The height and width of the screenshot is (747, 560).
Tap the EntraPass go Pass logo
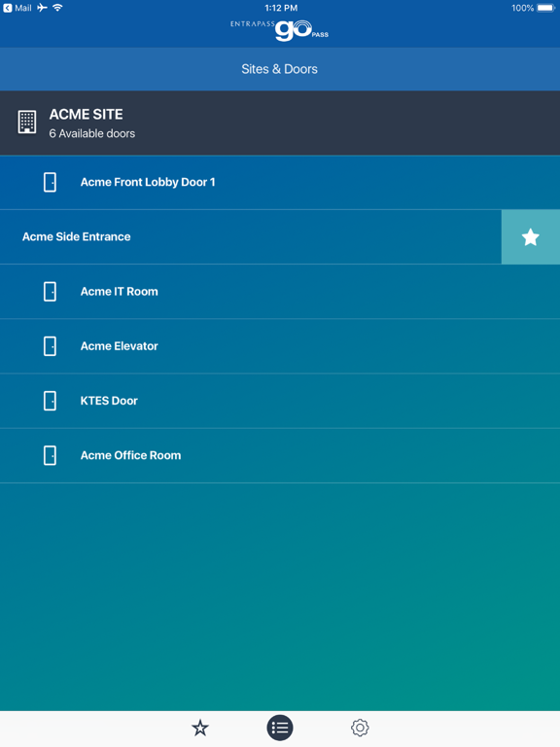pos(280,30)
